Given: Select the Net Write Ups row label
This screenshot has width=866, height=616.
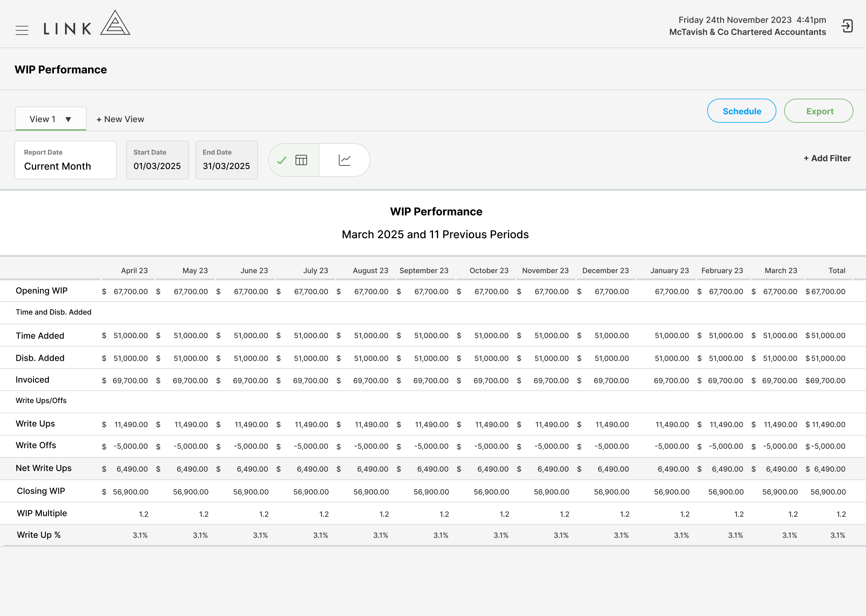Looking at the screenshot, I should (x=44, y=468).
